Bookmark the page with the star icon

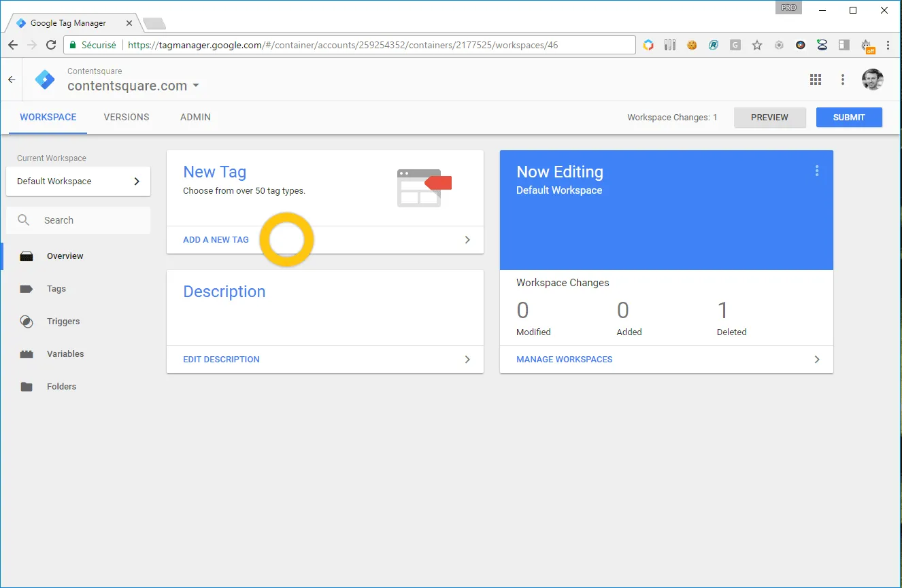(x=757, y=46)
